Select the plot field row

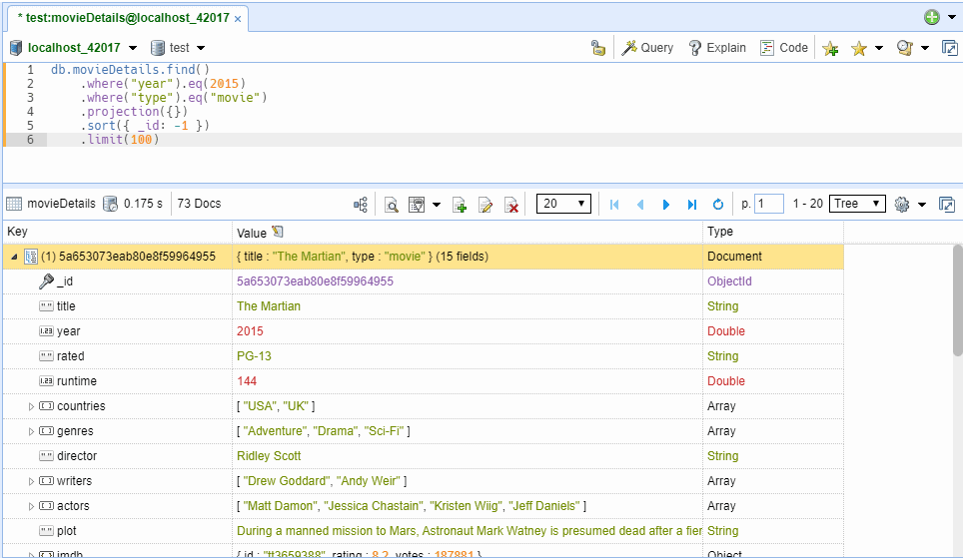tap(424, 531)
